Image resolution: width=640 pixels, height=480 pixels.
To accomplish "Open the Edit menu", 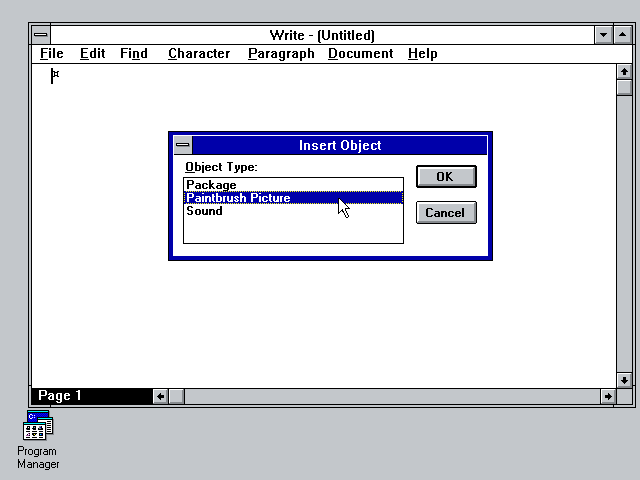I will pyautogui.click(x=92, y=54).
